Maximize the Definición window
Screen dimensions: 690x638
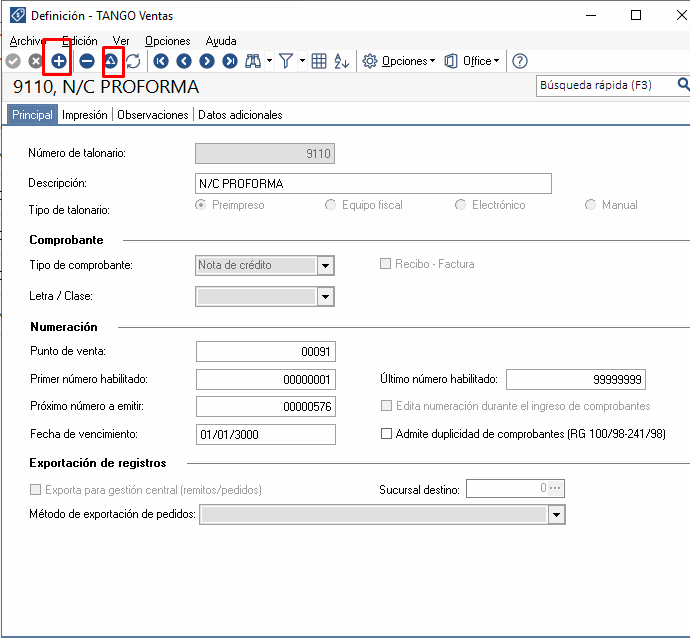click(x=636, y=15)
